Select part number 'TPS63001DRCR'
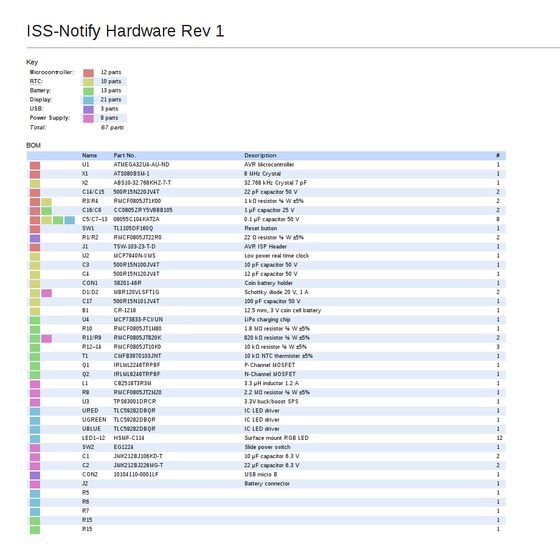 pyautogui.click(x=135, y=401)
